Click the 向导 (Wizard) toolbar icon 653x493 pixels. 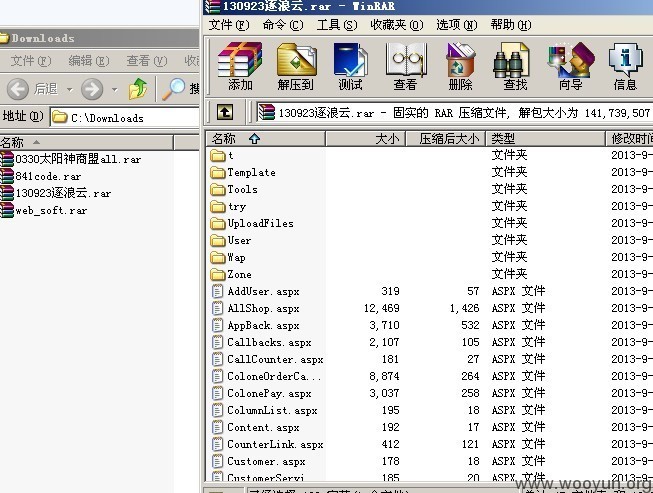point(571,60)
